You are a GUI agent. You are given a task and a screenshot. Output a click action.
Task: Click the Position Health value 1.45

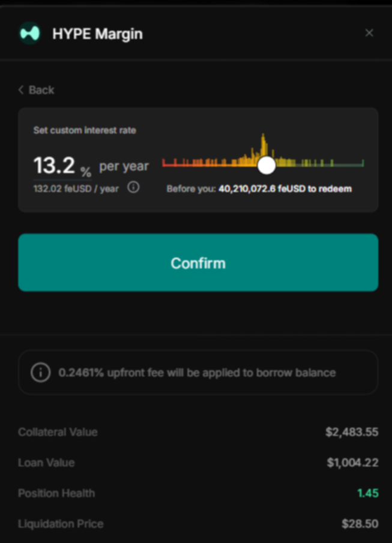click(368, 493)
